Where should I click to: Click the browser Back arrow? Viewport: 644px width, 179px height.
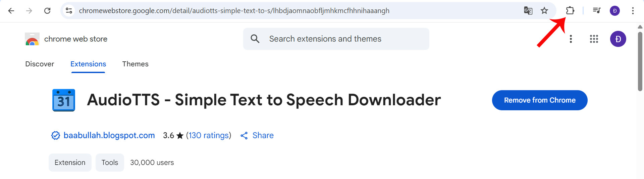point(11,11)
